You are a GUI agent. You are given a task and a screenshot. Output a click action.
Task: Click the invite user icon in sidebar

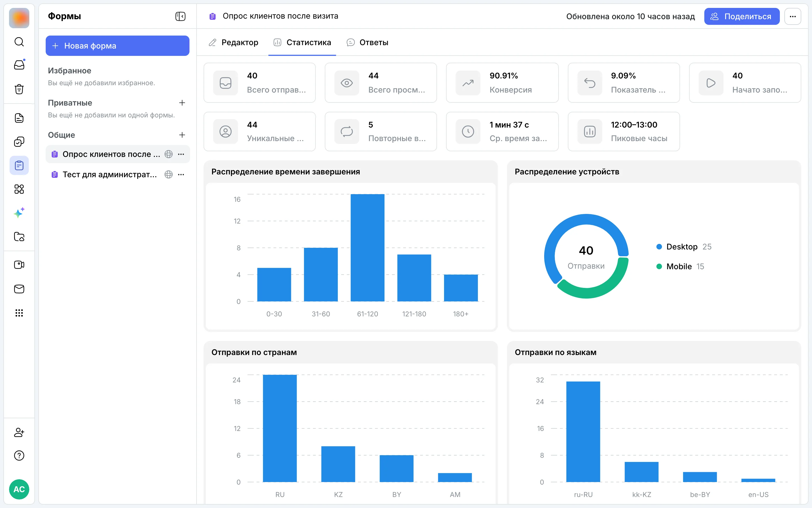point(19,432)
